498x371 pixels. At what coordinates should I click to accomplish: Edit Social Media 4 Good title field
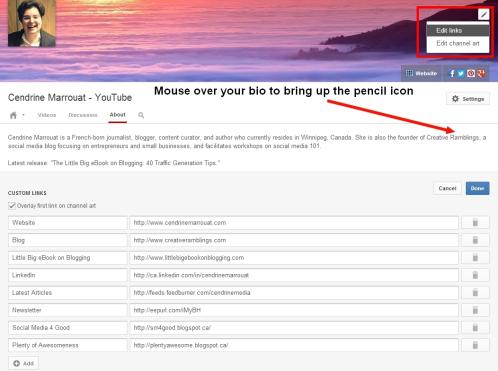click(x=68, y=328)
